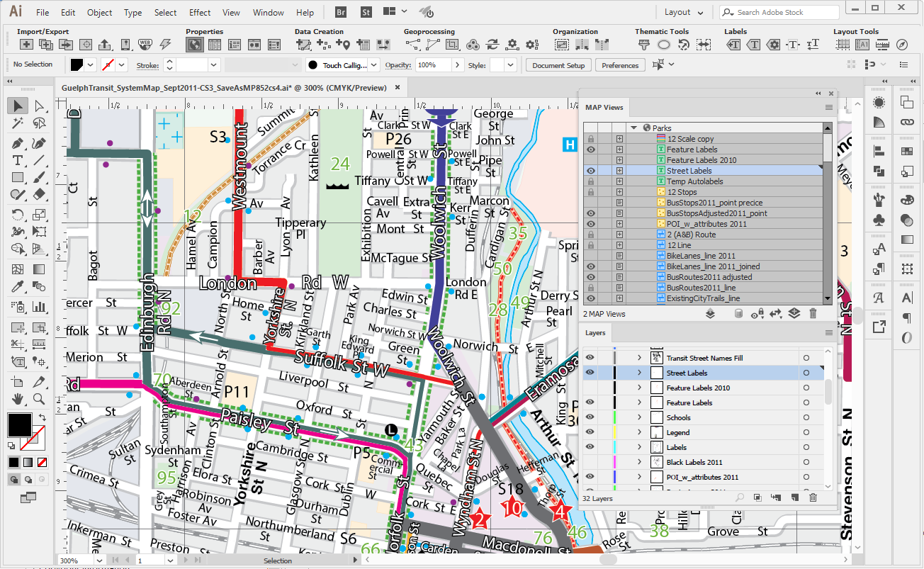The height and width of the screenshot is (569, 924).
Task: Toggle visibility of the Legend layer
Action: [590, 432]
